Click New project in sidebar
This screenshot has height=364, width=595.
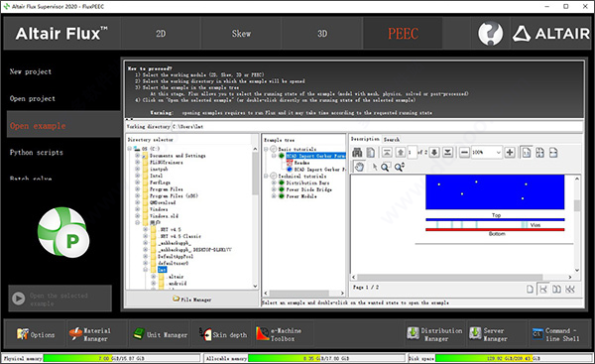coord(31,71)
